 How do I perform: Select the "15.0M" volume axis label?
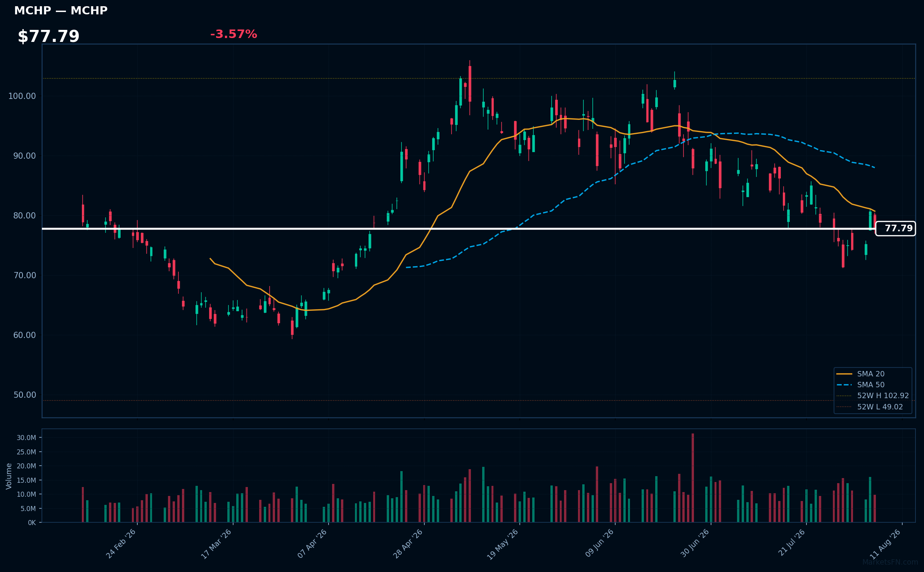pos(26,480)
